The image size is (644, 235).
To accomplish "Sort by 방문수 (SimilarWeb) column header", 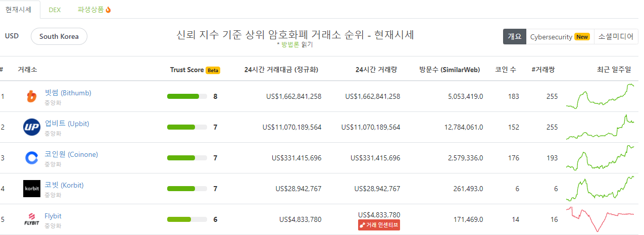I will [x=450, y=70].
